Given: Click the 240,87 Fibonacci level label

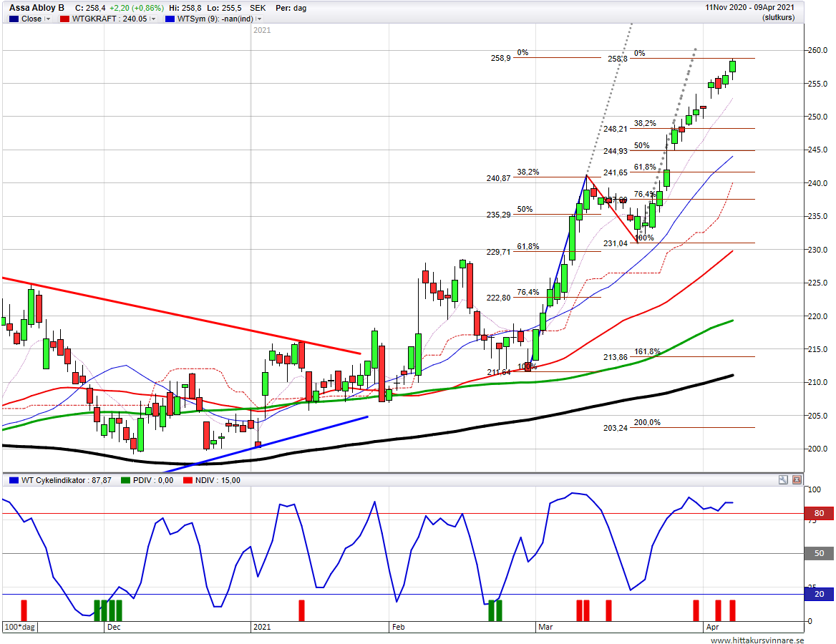Looking at the screenshot, I should pyautogui.click(x=498, y=178).
